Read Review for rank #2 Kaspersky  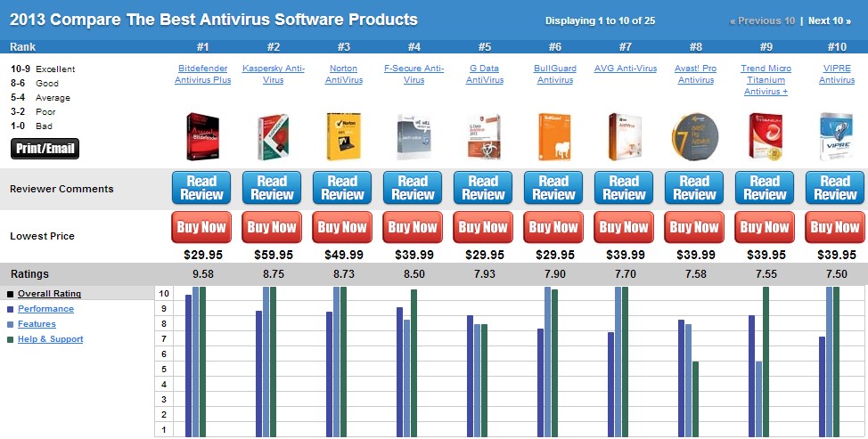click(x=272, y=188)
